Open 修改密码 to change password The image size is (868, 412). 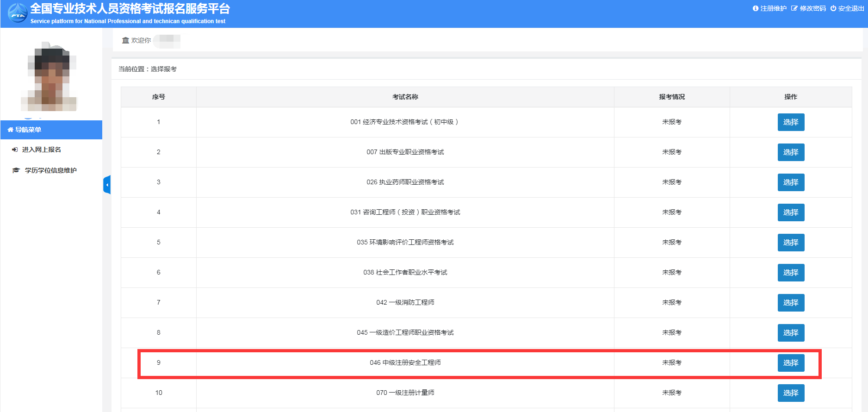pyautogui.click(x=808, y=8)
